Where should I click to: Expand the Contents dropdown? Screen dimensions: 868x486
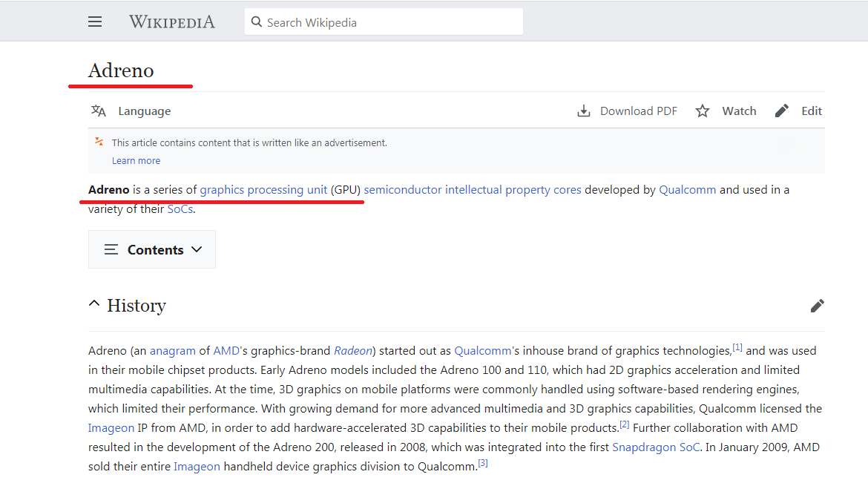pos(152,249)
